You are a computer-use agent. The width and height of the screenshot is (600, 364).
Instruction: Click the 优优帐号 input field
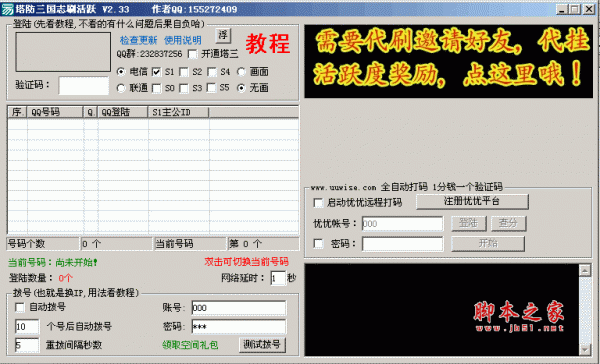pos(403,224)
